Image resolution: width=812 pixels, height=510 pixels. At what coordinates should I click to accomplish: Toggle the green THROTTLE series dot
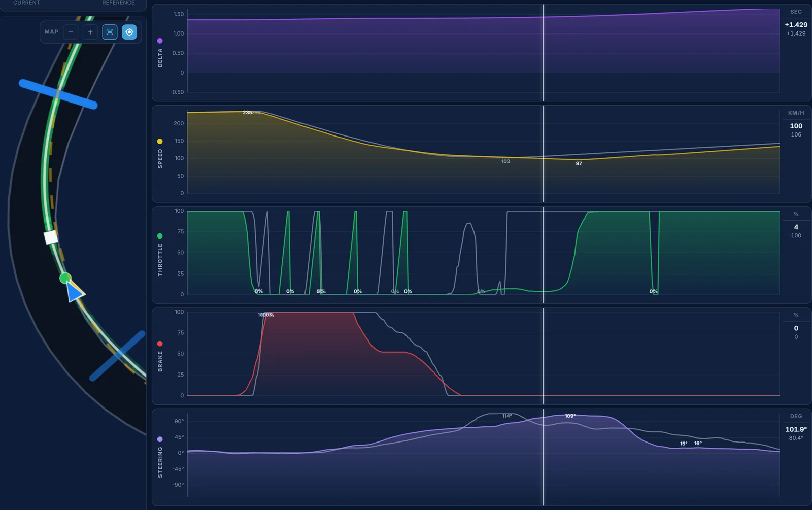tap(160, 236)
